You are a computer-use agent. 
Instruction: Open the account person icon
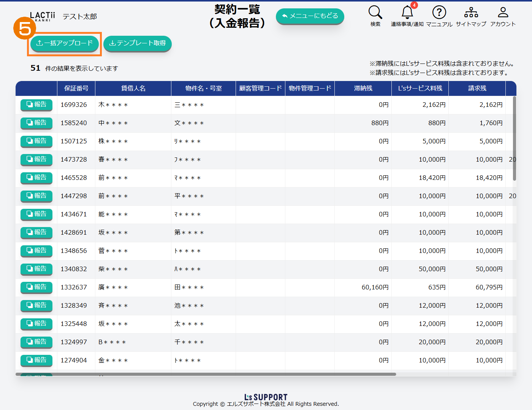tap(503, 13)
